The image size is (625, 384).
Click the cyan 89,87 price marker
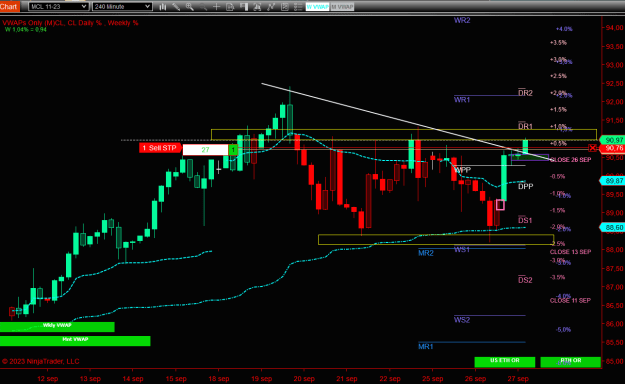click(613, 181)
